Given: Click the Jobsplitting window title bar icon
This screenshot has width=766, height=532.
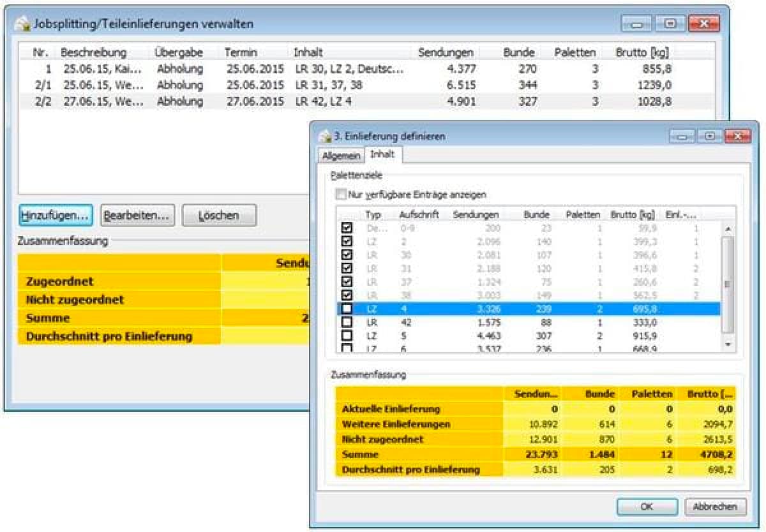Looking at the screenshot, I should point(22,24).
